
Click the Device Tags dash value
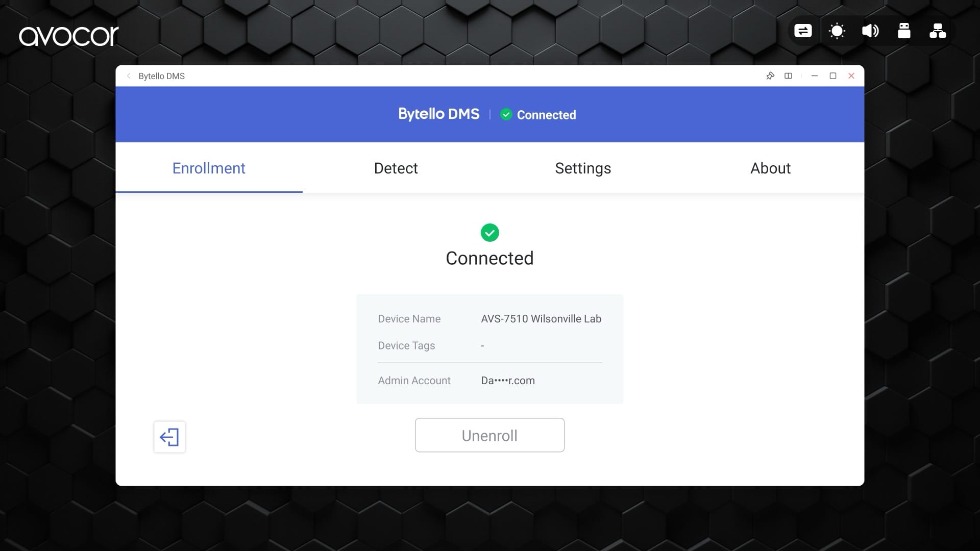point(482,346)
